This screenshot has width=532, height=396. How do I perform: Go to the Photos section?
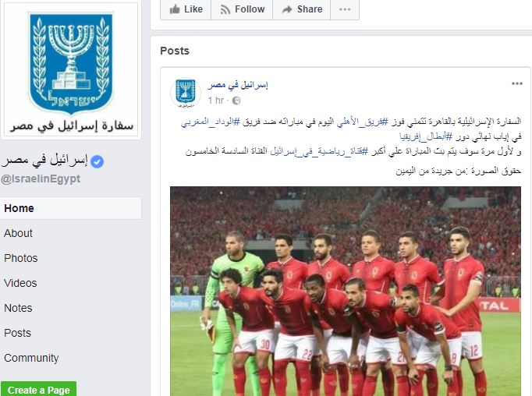click(21, 258)
